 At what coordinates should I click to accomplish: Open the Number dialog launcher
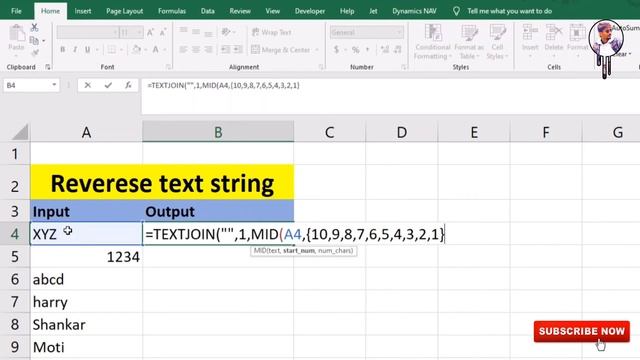pos(403,67)
